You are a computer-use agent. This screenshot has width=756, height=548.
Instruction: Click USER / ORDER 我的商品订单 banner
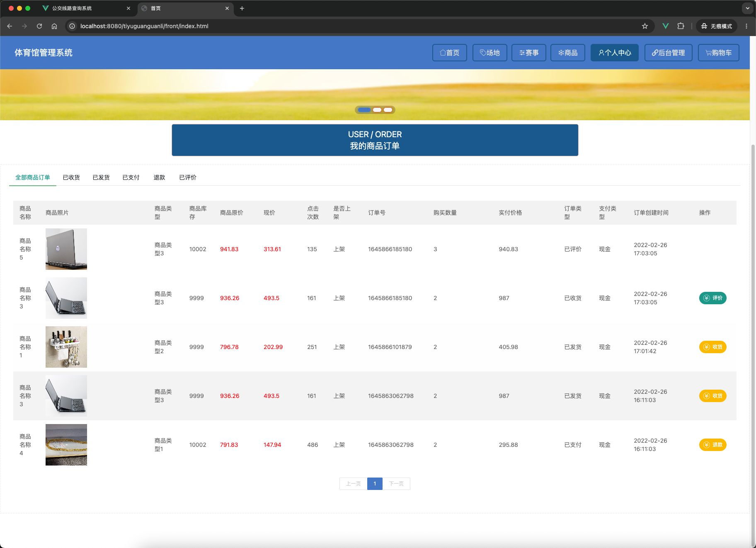click(x=375, y=140)
